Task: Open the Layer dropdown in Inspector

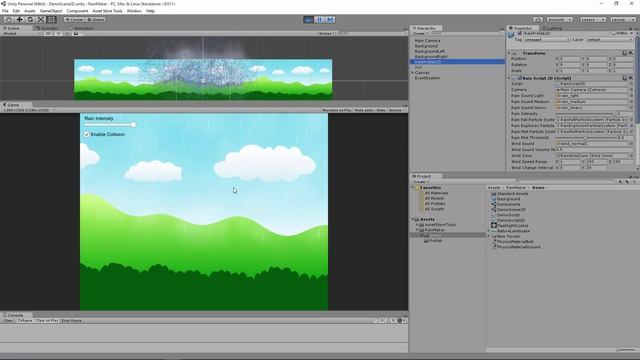Action: (608, 40)
